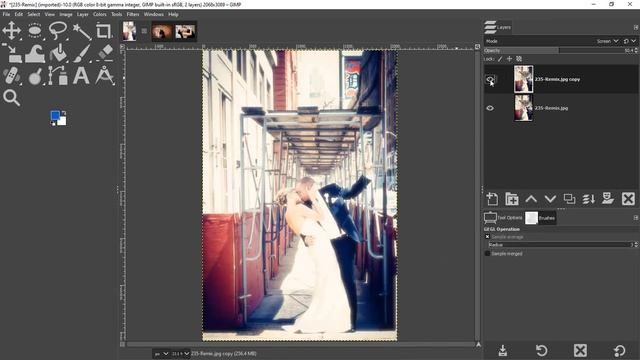Image resolution: width=640 pixels, height=360 pixels.
Task: Add a layer mask
Action: [608, 199]
